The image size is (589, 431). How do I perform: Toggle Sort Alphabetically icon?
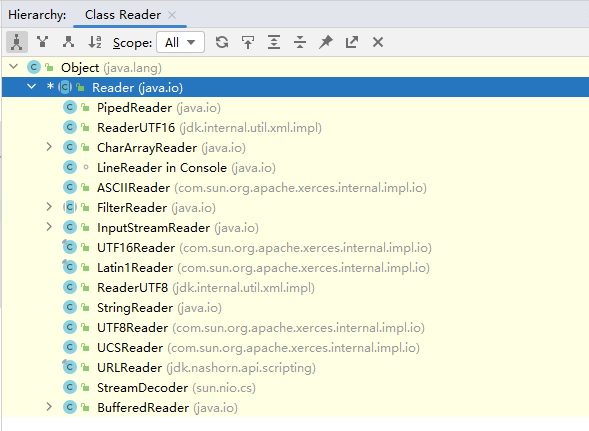click(95, 42)
